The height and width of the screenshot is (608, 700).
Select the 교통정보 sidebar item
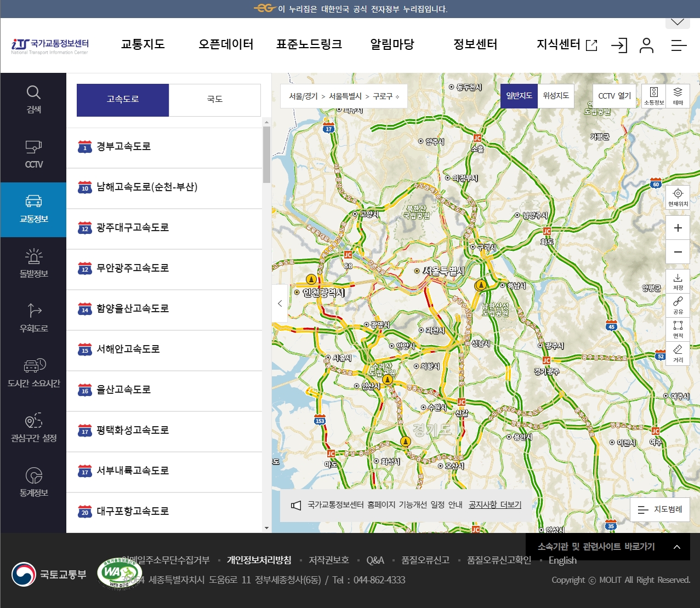click(33, 210)
